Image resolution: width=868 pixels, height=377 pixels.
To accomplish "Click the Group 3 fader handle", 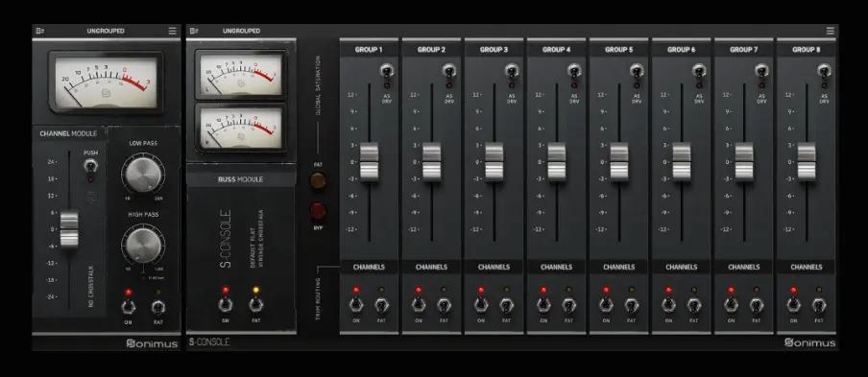I will coord(494,161).
